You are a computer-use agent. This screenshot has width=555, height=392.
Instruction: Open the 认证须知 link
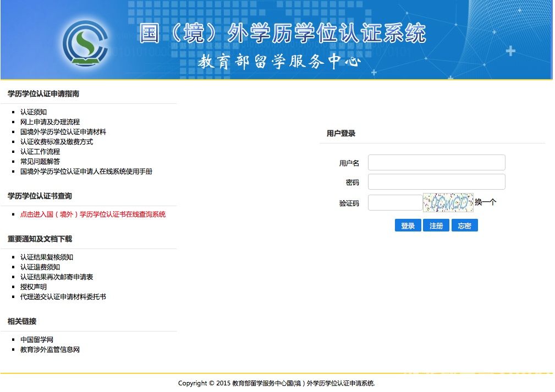coord(34,112)
